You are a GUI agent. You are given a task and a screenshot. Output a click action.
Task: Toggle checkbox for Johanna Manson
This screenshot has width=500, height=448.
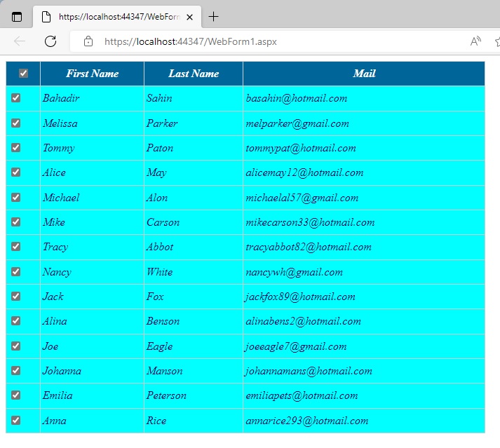15,370
